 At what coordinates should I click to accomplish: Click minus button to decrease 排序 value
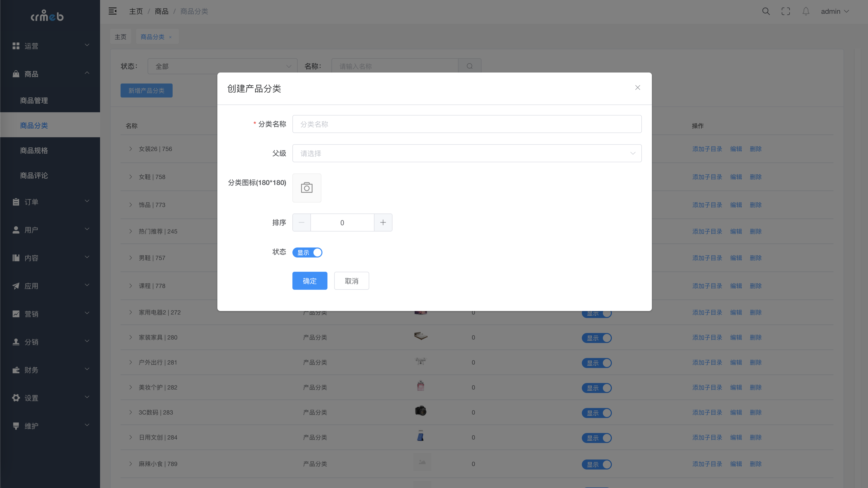click(302, 222)
